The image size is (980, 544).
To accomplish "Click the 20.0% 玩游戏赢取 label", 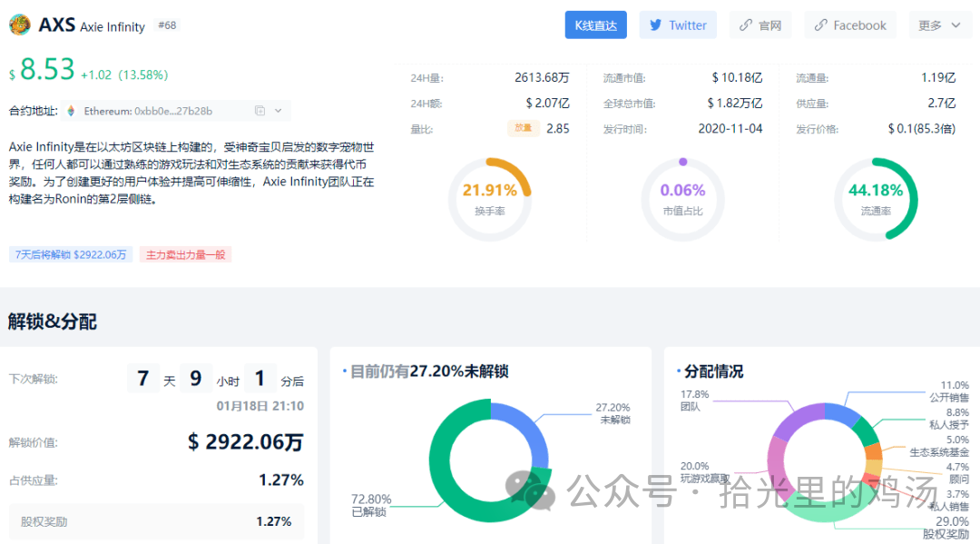I will click(x=704, y=472).
